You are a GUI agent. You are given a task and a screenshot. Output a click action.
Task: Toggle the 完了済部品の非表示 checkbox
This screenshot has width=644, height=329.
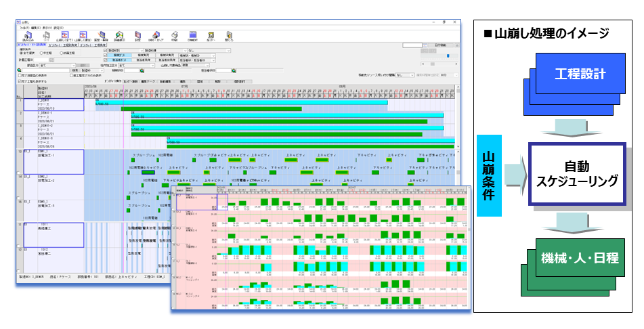pyautogui.click(x=20, y=75)
